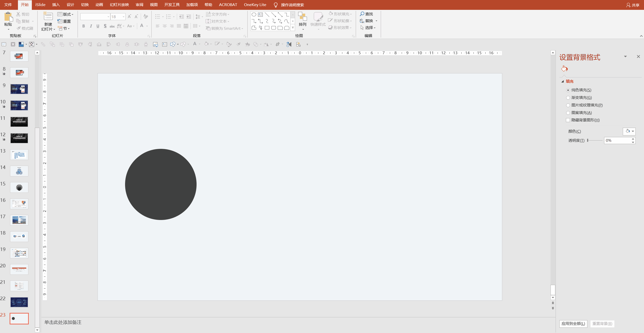Click Convert to SmartArt (转换为 SmartArt) button
The width and height of the screenshot is (644, 333).
(x=224, y=28)
